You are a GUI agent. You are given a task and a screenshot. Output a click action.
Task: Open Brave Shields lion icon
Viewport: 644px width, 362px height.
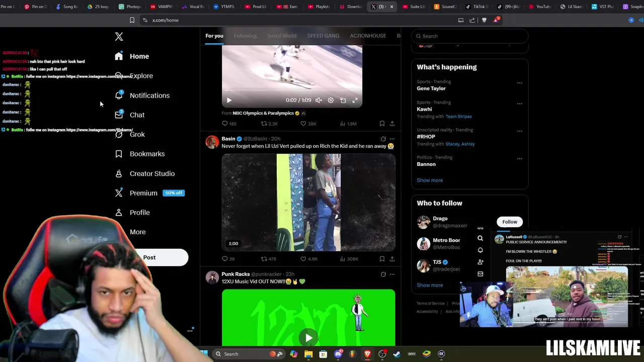pyautogui.click(x=484, y=20)
